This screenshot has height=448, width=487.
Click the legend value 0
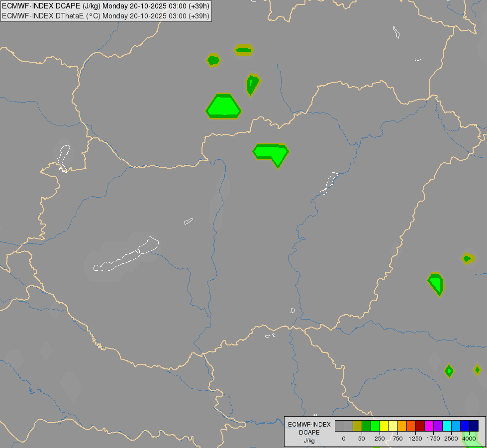(x=344, y=439)
